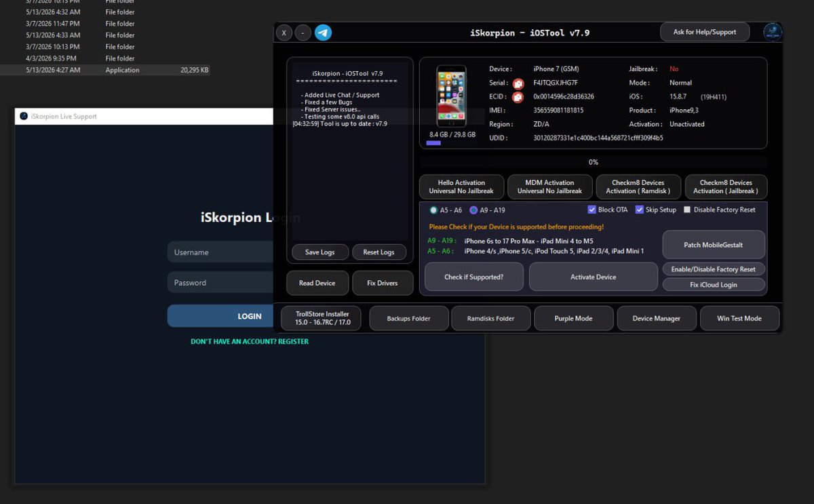The image size is (814, 504).
Task: Select the Application row sized 20,295 KB
Action: pyautogui.click(x=105, y=70)
